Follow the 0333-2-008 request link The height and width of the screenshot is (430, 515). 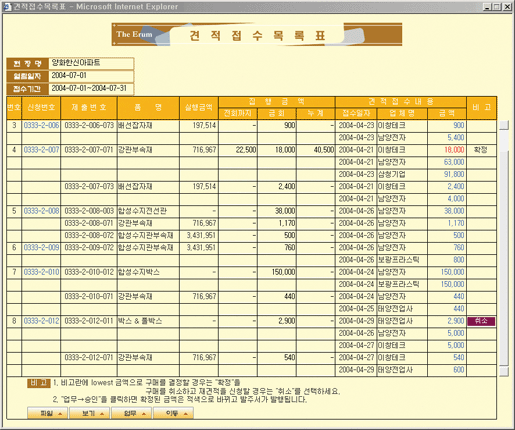41,211
